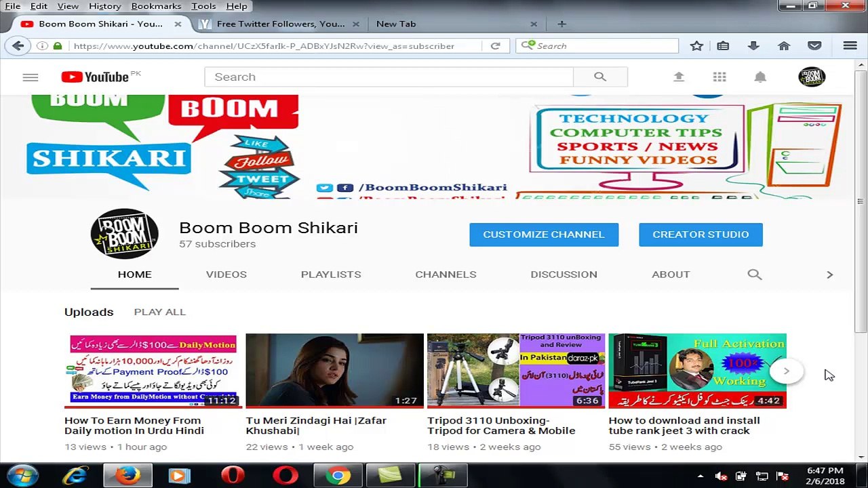Click the green padlock security icon
The image size is (868, 488).
coord(58,46)
